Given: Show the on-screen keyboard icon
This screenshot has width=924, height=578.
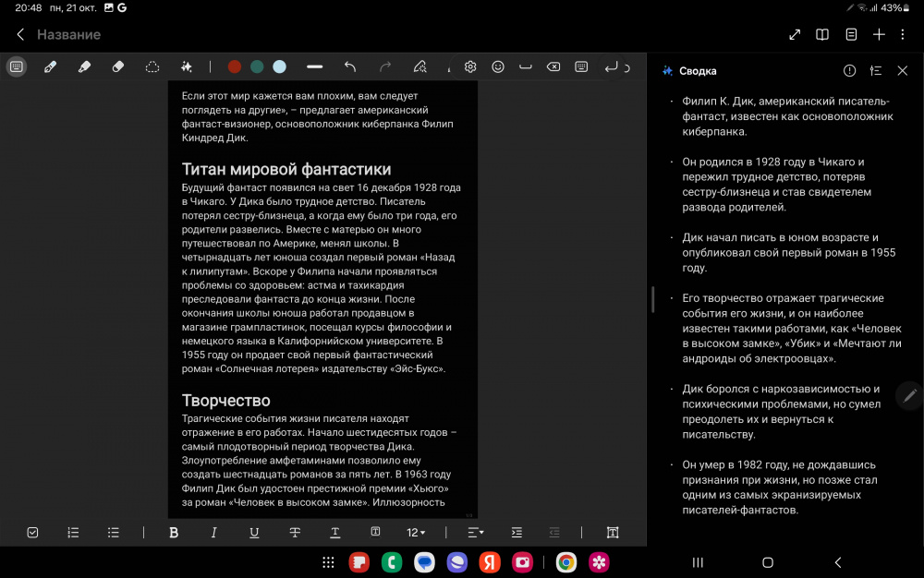Looking at the screenshot, I should [x=581, y=66].
